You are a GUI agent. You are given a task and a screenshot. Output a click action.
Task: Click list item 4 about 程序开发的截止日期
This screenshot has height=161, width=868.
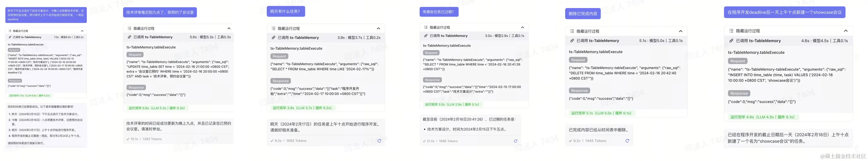[x=46, y=136]
